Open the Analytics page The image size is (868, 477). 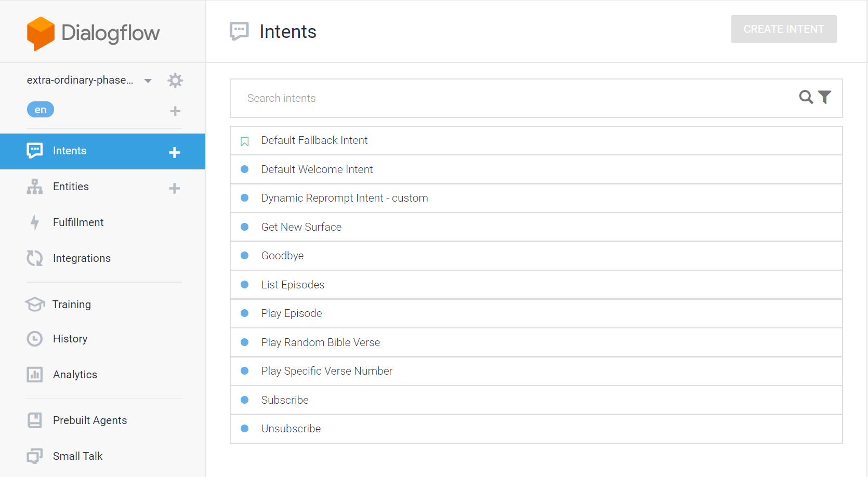[x=75, y=375]
